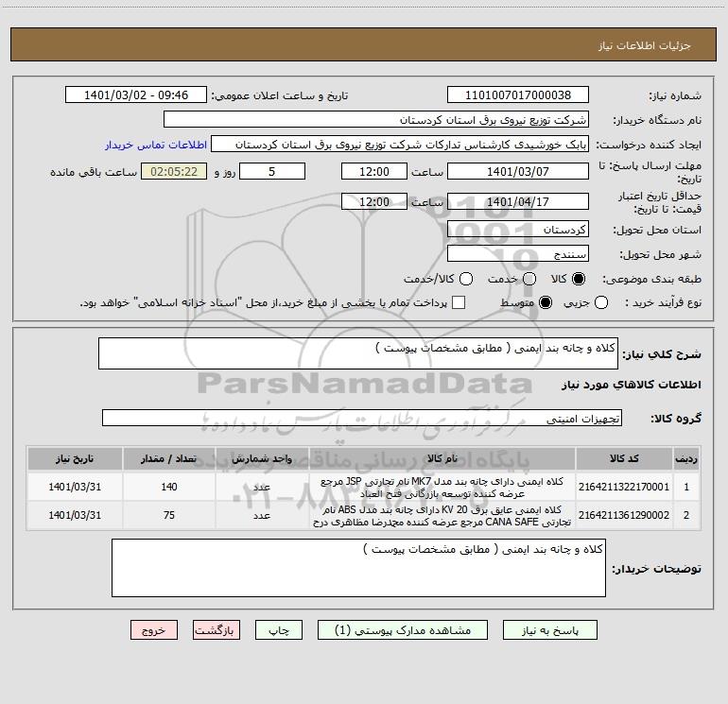Click response deadline time 12:00 field
The image size is (728, 704).
(x=374, y=171)
